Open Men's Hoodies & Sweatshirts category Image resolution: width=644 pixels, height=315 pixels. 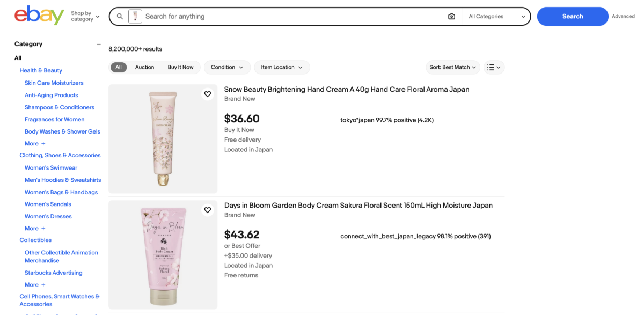tap(63, 180)
